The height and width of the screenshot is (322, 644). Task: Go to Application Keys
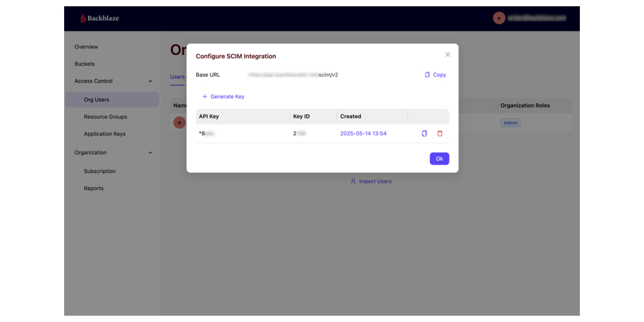(104, 134)
